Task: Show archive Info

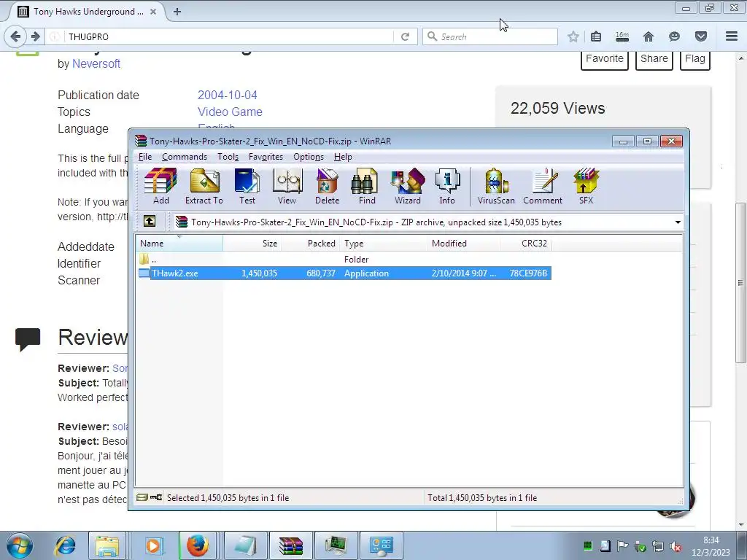Action: tap(447, 186)
